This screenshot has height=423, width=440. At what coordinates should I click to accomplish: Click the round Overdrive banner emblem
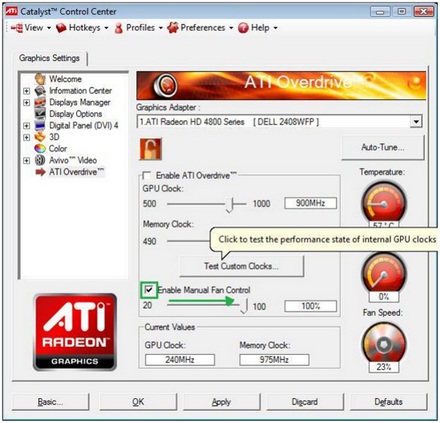pos(165,85)
